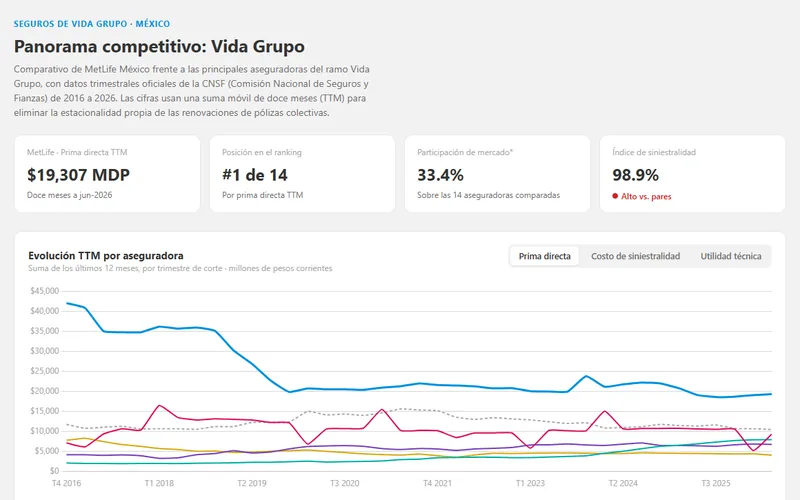
Task: Click the pink line's peak near T1 2018
Action: (x=159, y=406)
